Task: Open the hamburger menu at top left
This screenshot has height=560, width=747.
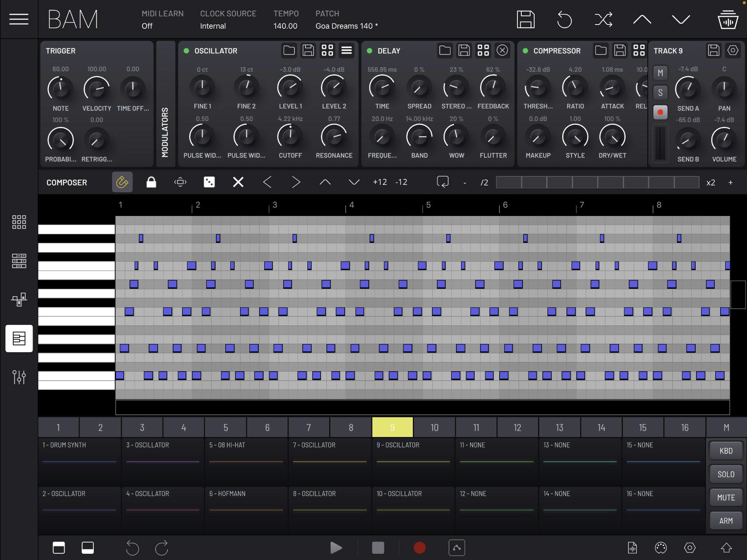Action: click(18, 19)
